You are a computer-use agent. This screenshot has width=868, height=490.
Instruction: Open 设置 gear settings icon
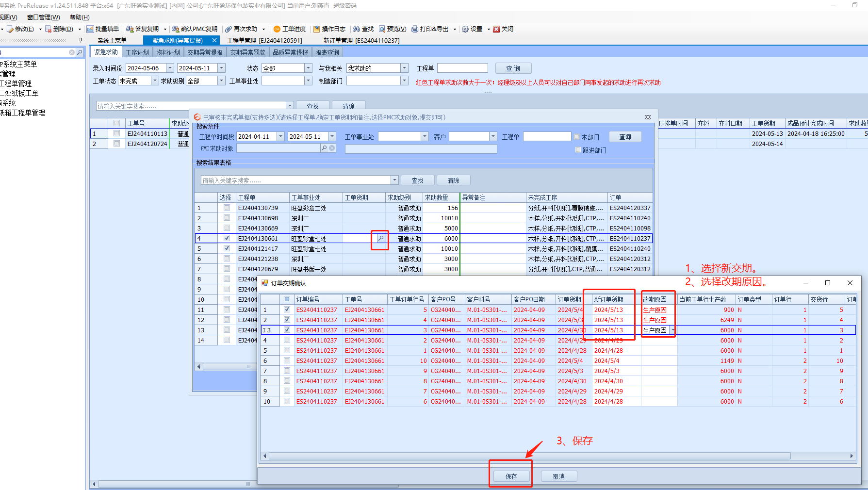(x=465, y=29)
